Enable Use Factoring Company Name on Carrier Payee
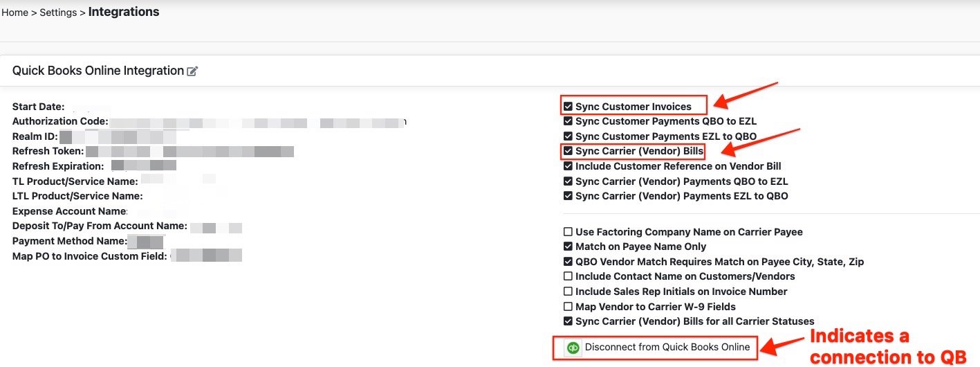The image size is (980, 367). (x=568, y=232)
